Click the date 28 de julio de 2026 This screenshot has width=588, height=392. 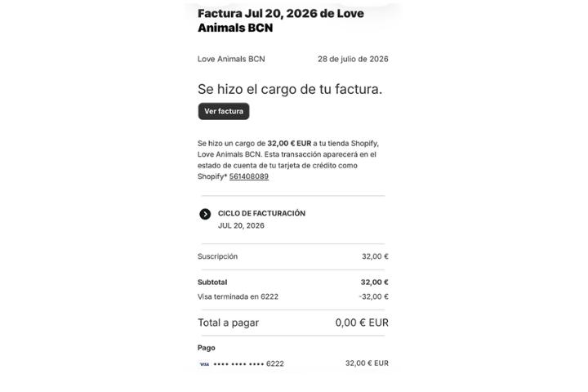pos(353,59)
